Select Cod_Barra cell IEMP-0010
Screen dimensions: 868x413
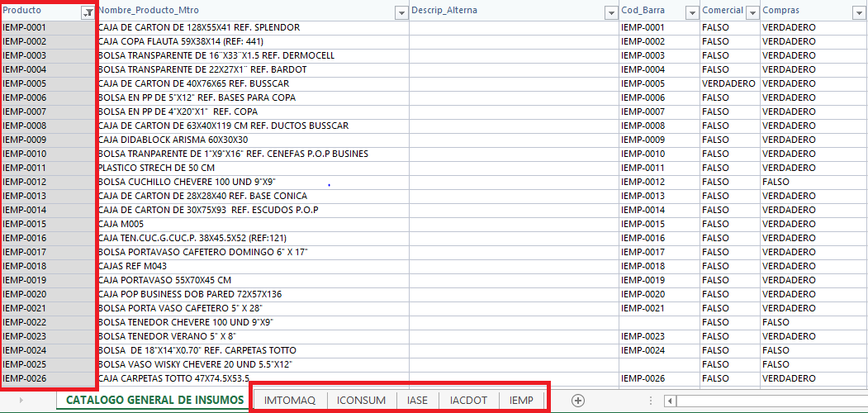pyautogui.click(x=659, y=154)
